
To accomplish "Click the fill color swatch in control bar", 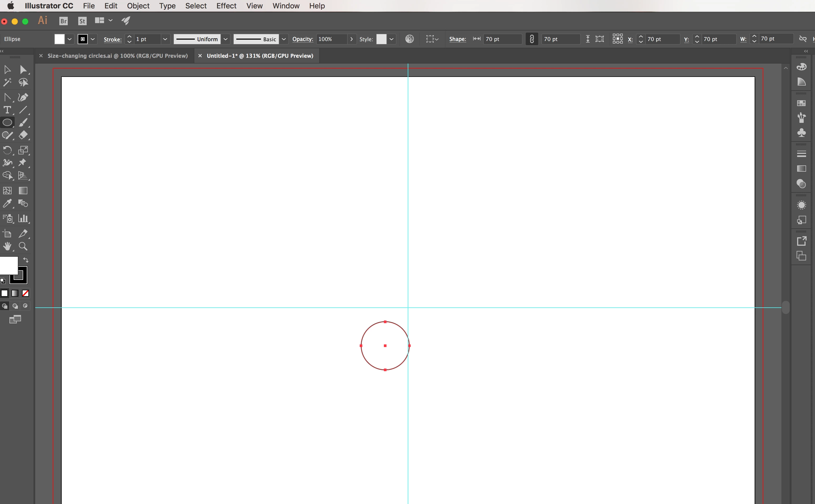I will pyautogui.click(x=59, y=39).
